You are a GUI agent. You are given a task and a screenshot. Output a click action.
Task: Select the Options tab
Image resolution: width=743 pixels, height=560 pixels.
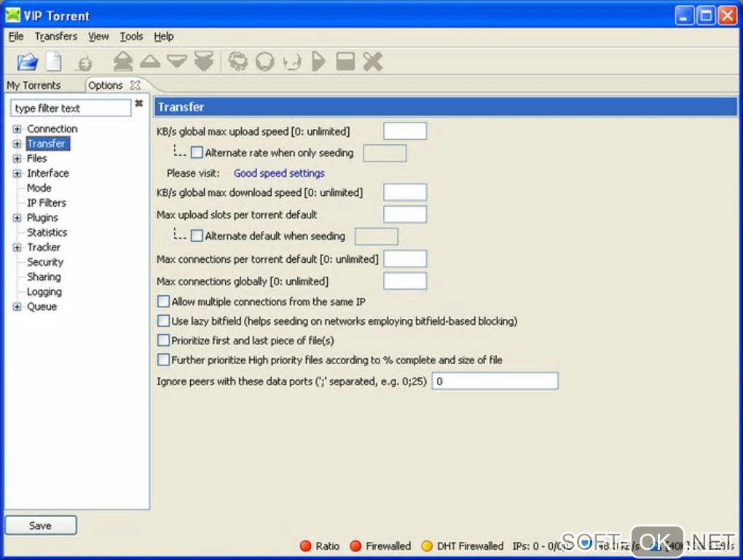[x=105, y=85]
